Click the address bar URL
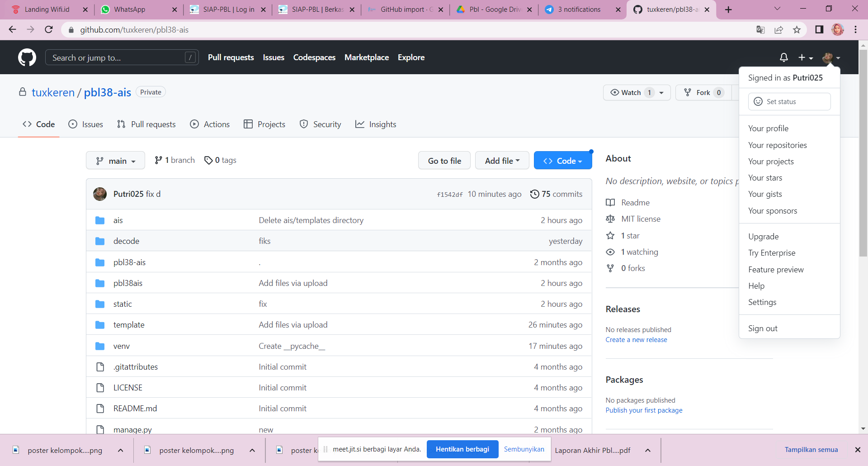The height and width of the screenshot is (466, 868). click(x=134, y=30)
